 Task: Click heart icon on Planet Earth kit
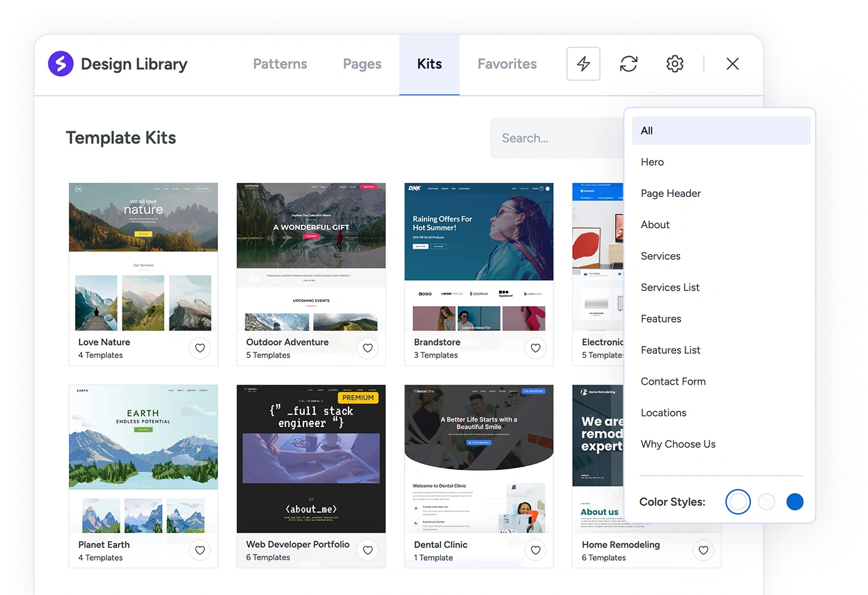200,550
